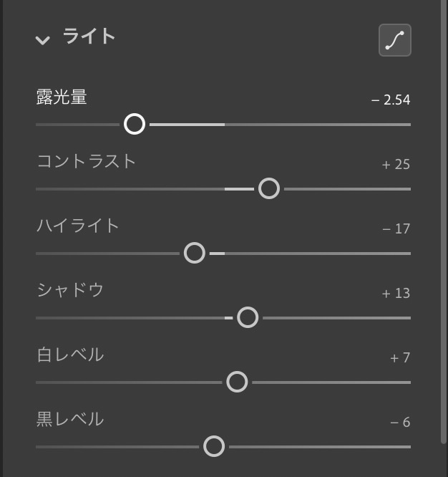The image size is (448, 477).
Task: Click the ハイライト label
Action: click(78, 226)
